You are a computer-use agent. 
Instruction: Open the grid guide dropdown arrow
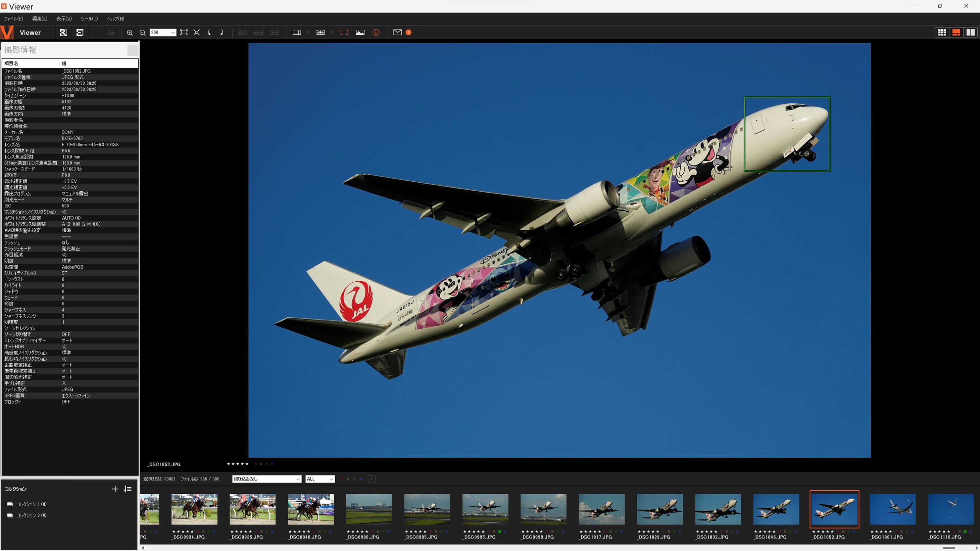tap(332, 32)
